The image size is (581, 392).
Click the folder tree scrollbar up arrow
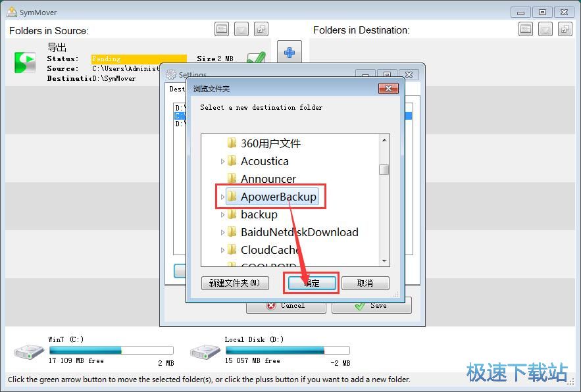pos(384,141)
